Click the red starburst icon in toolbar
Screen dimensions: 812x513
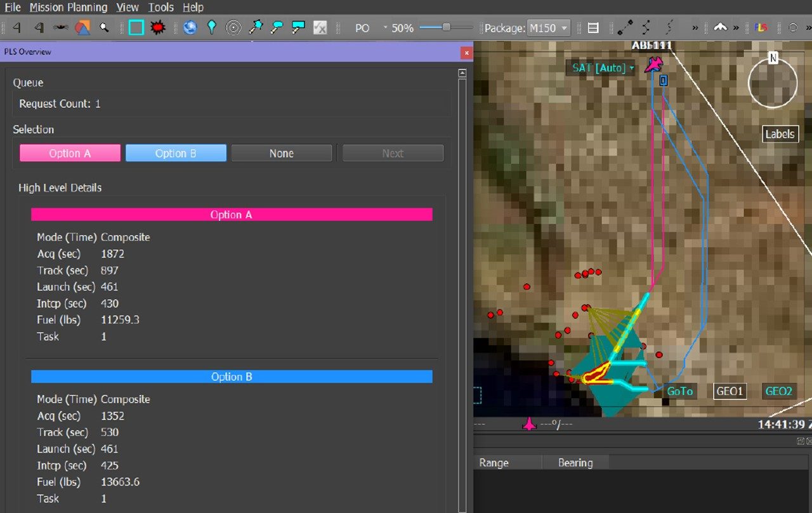click(x=158, y=28)
